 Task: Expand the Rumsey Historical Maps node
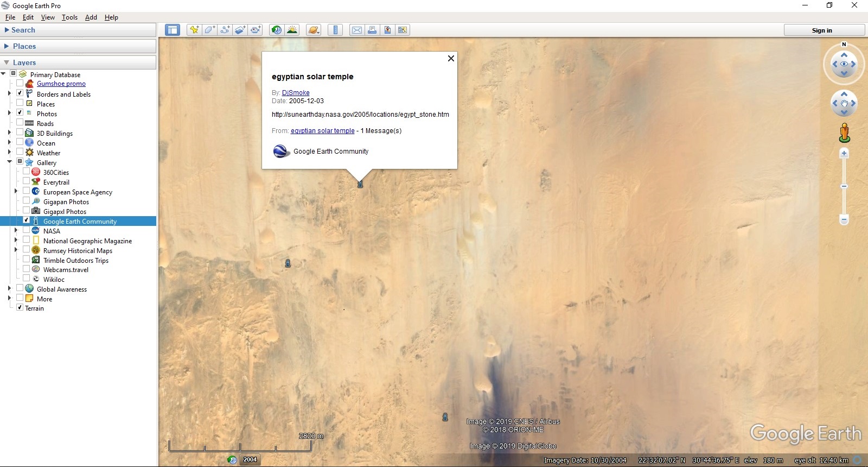(x=16, y=250)
